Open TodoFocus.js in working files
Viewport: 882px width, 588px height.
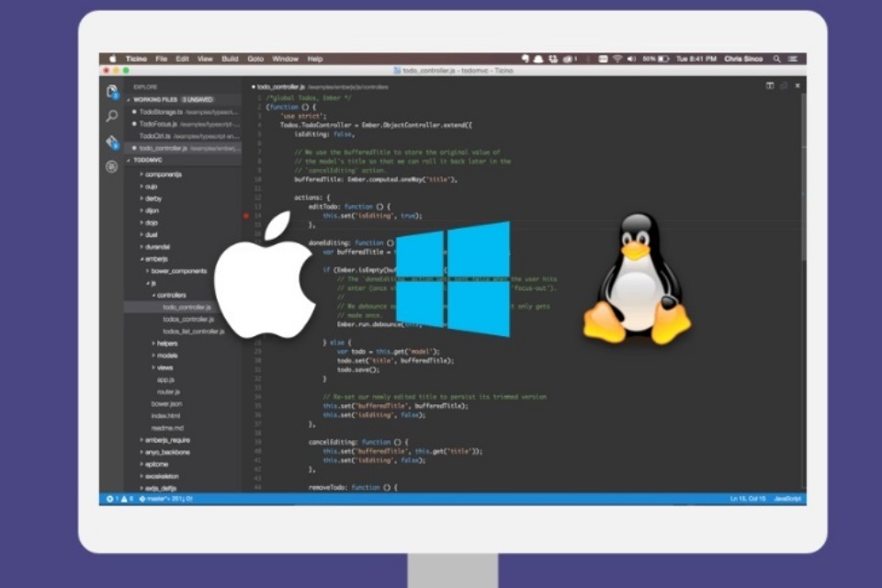point(183,124)
